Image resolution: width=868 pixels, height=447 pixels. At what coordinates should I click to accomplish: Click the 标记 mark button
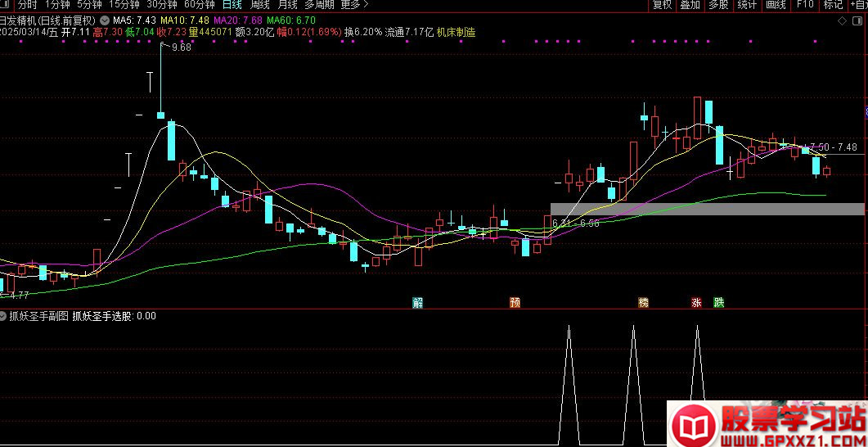pyautogui.click(x=833, y=5)
